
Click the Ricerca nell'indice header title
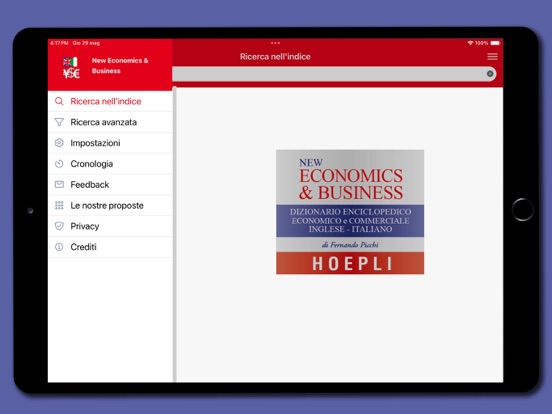tap(275, 57)
